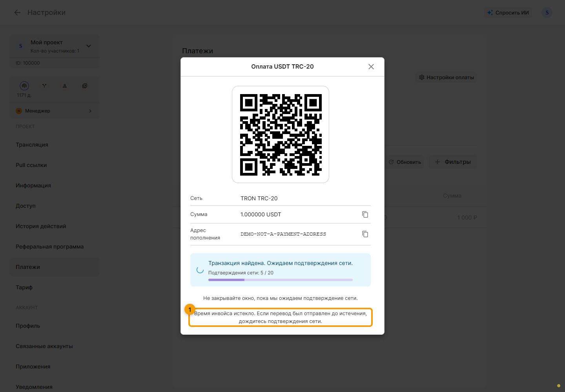Click the Спросить ИИ button

pyautogui.click(x=508, y=13)
